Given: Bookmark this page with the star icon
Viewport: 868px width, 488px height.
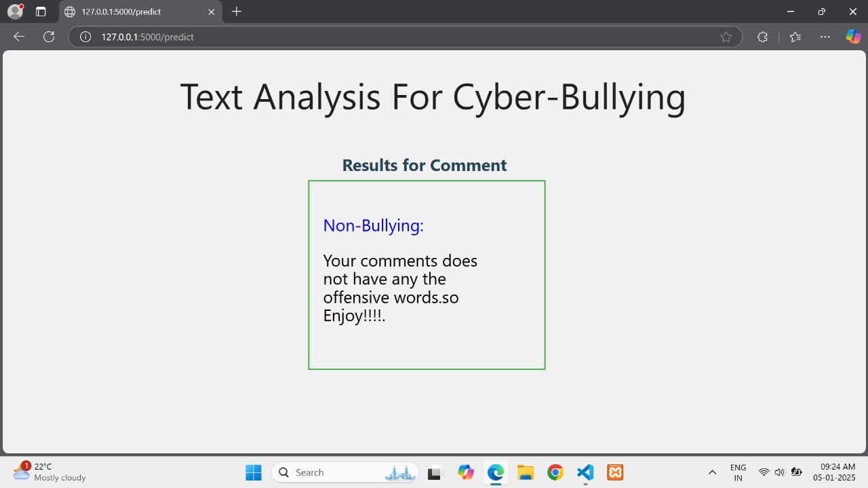Looking at the screenshot, I should [x=726, y=37].
